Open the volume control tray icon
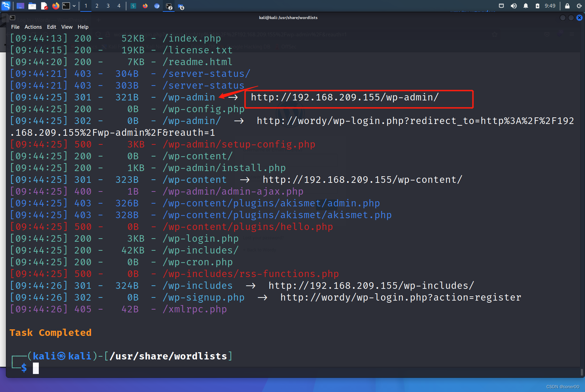The height and width of the screenshot is (392, 585). pos(514,6)
